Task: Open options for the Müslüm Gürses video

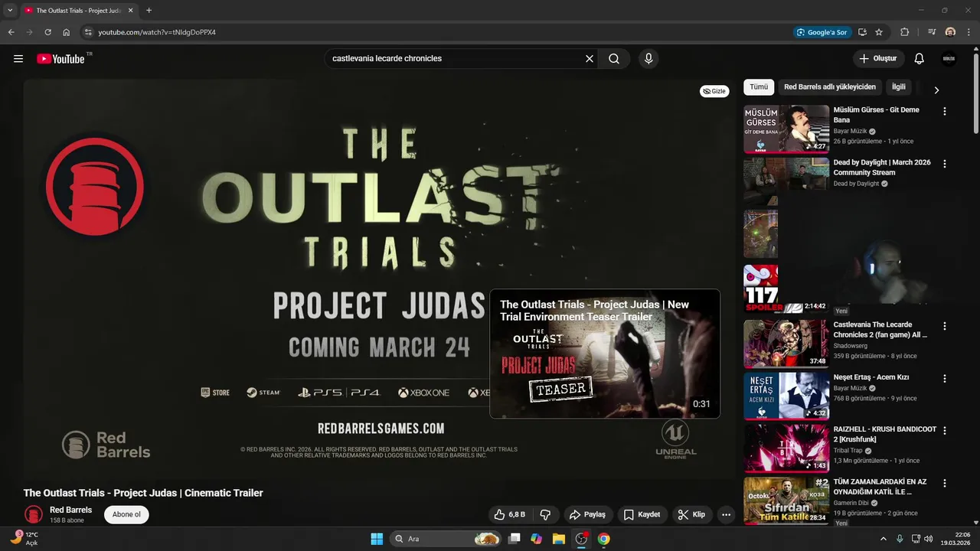Action: pos(944,111)
